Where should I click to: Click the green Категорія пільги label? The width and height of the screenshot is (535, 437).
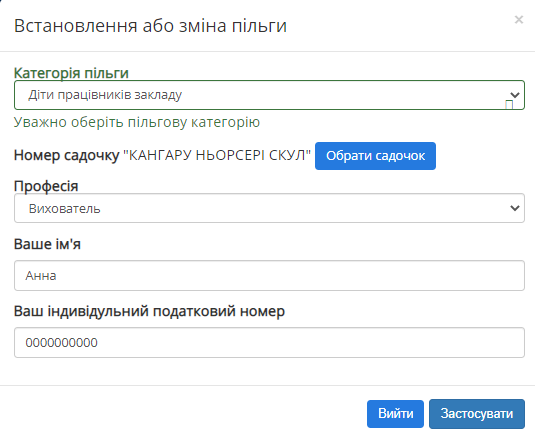(71, 73)
